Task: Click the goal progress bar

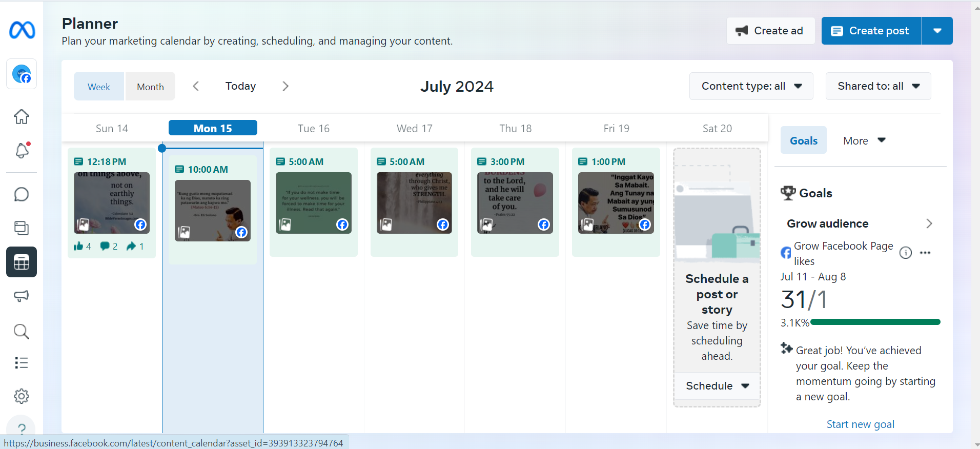Action: coord(875,322)
